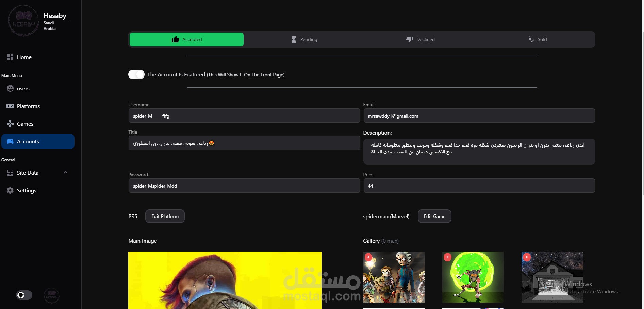Click the thumbs-up icon in Accepted
The width and height of the screenshot is (644, 309).
(175, 39)
